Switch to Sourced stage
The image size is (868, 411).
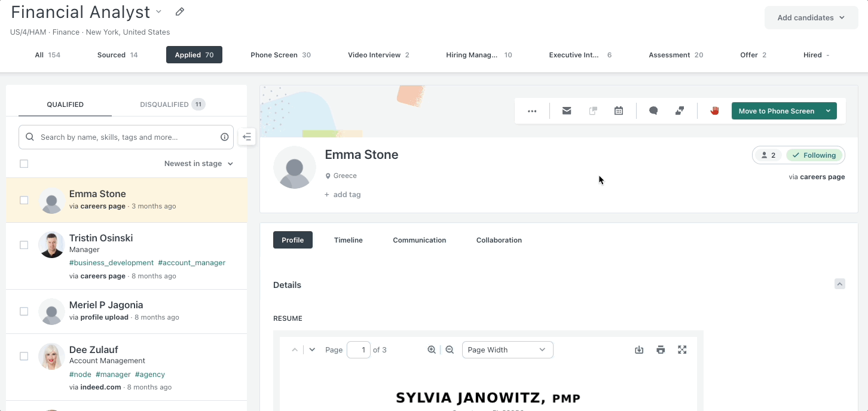point(118,55)
